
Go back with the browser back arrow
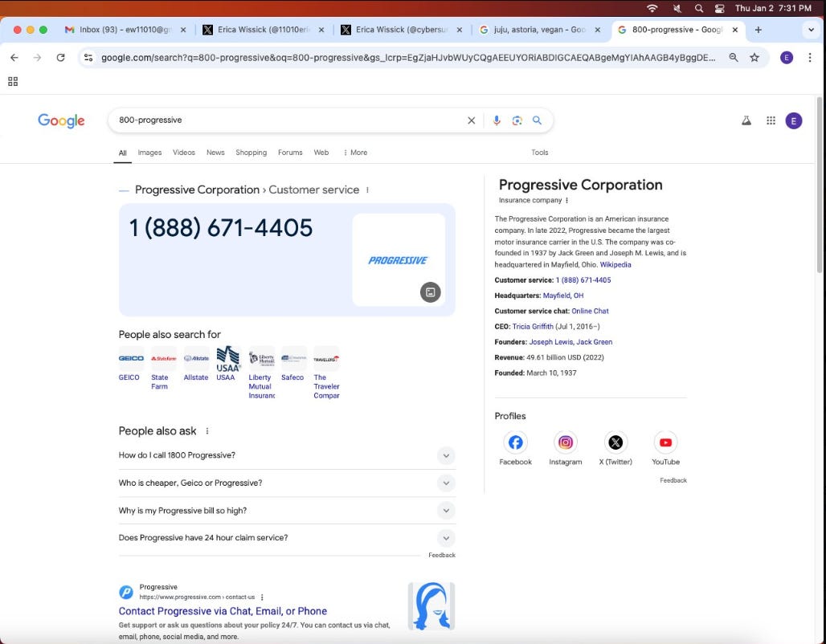coord(14,57)
